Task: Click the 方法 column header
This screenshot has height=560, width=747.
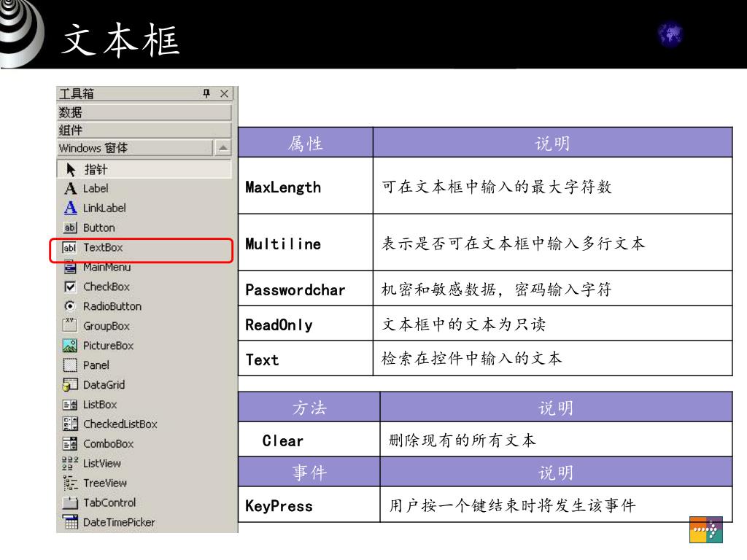Action: [x=309, y=407]
